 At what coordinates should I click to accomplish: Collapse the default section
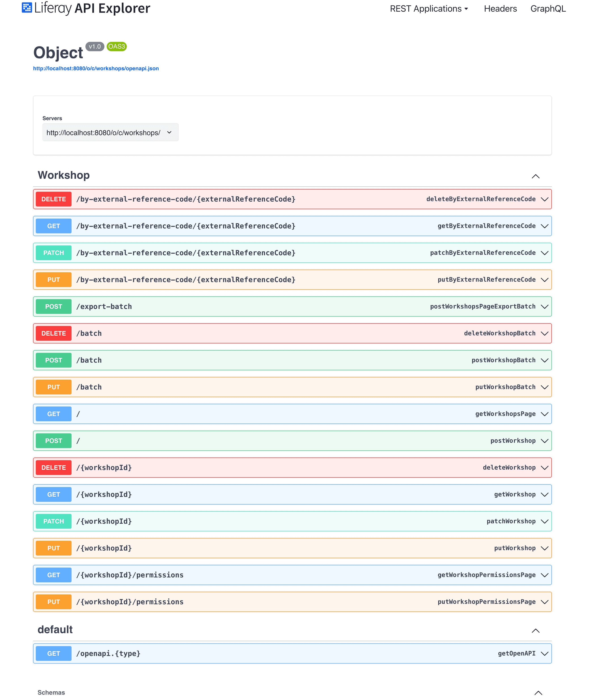click(536, 630)
